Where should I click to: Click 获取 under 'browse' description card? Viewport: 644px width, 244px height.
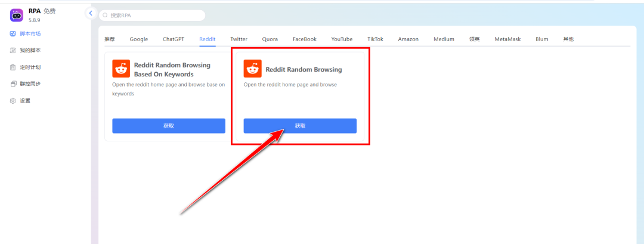300,126
